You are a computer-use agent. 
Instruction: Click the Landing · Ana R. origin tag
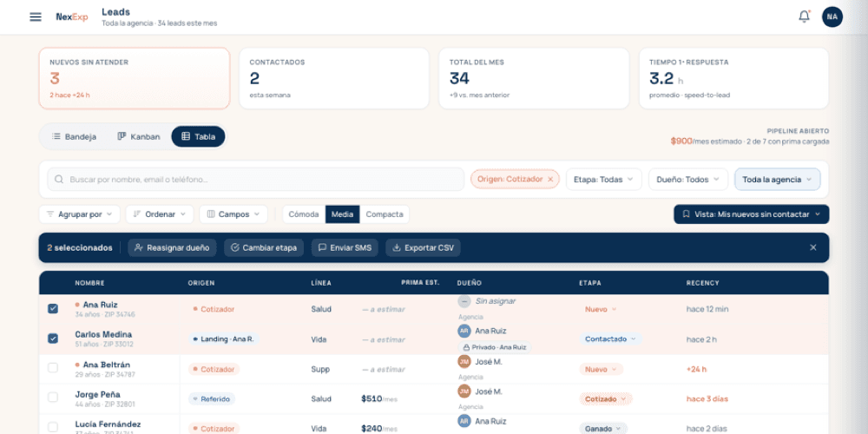224,339
